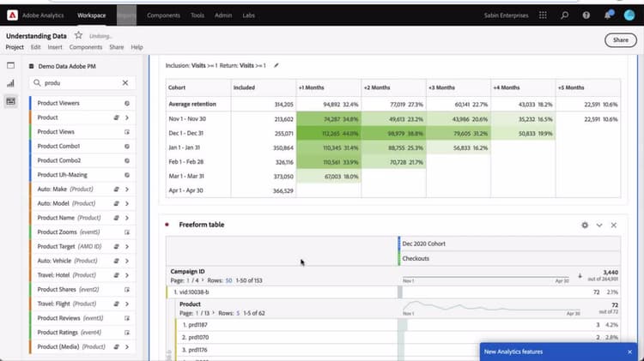
Task: Go to next page of Product rows
Action: (x=213, y=313)
